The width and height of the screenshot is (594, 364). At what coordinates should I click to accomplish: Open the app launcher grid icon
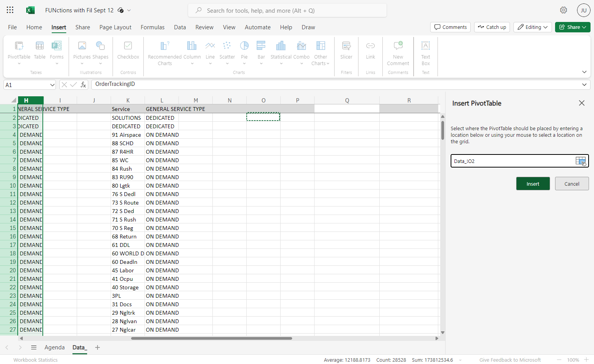10,10
